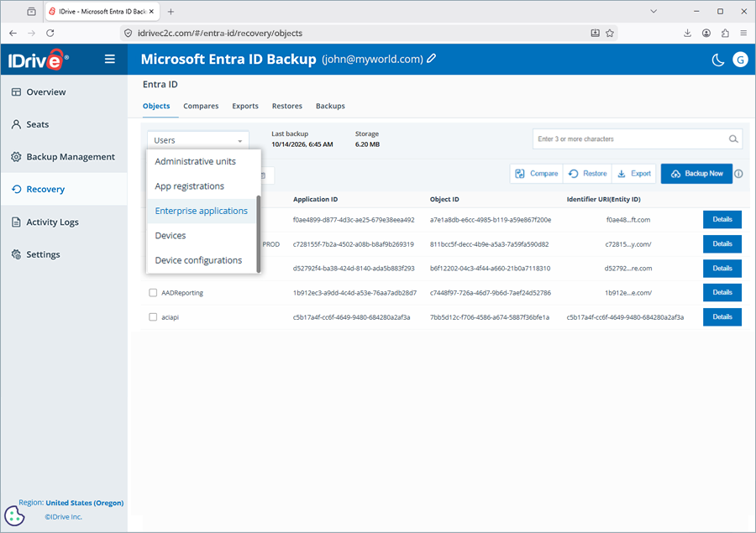Edit account name with the pencil icon
Image resolution: width=756 pixels, height=533 pixels.
click(x=432, y=58)
